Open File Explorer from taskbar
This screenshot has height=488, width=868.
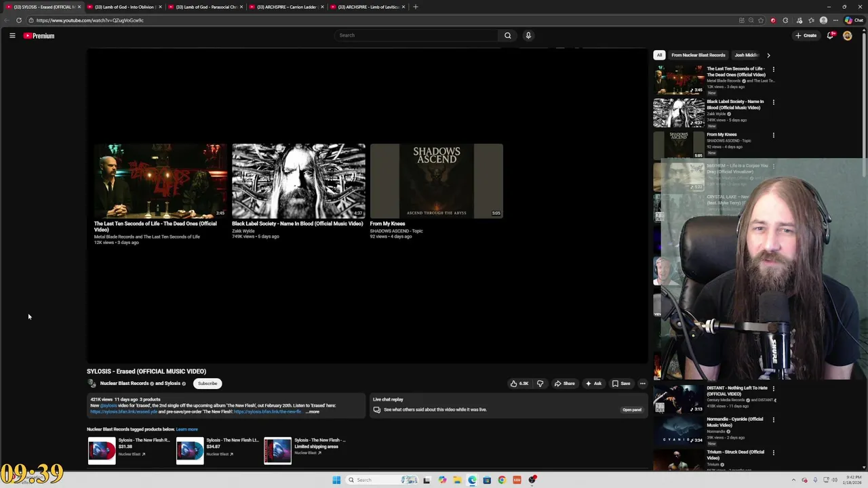(x=457, y=480)
